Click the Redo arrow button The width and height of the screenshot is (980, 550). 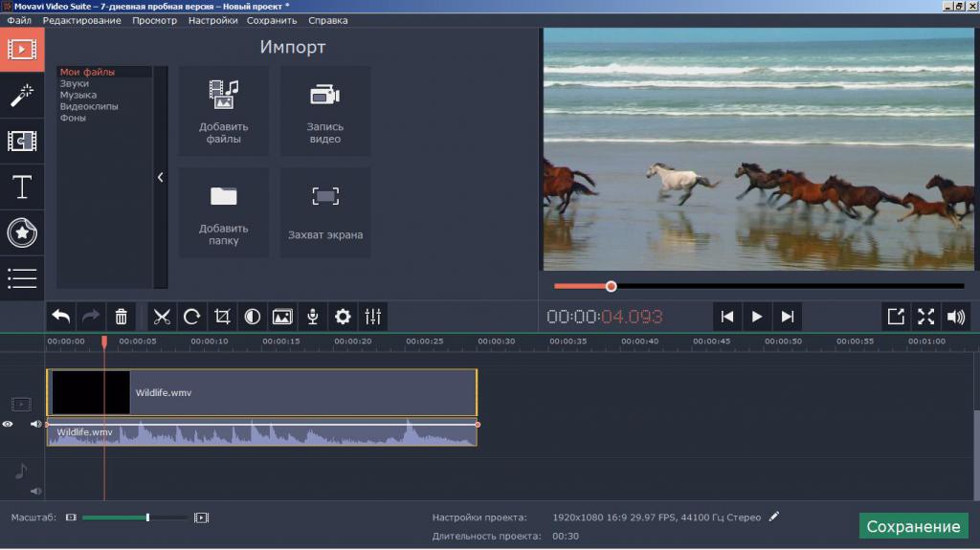click(x=91, y=317)
